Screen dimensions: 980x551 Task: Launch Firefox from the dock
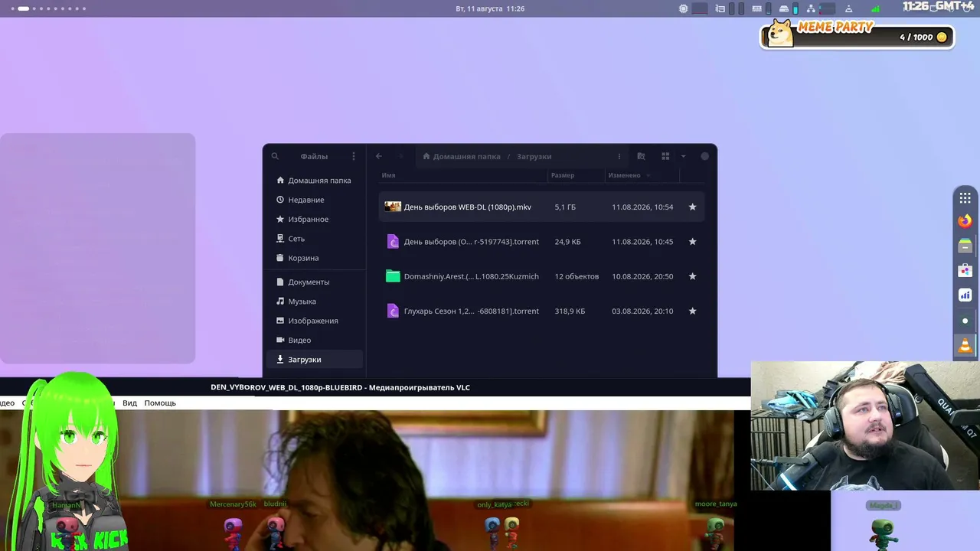[x=965, y=221]
